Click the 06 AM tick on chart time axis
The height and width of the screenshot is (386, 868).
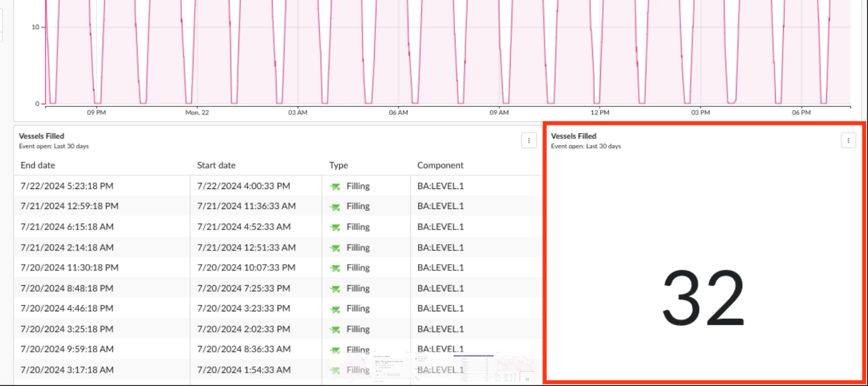398,113
